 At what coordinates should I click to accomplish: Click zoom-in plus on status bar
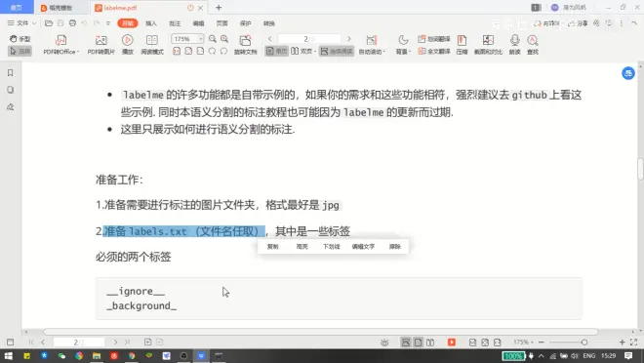[x=622, y=343]
